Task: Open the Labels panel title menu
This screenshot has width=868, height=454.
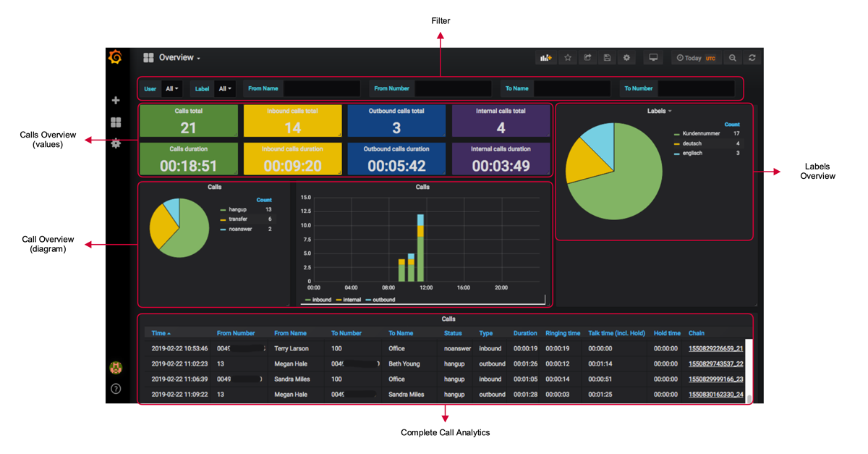Action: 659,112
